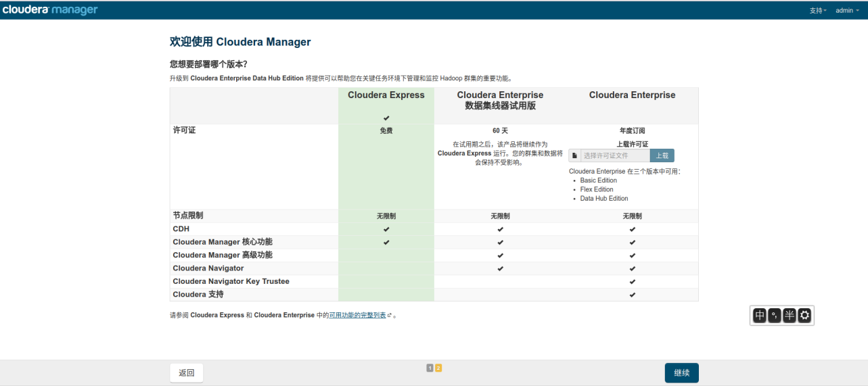
Task: Click the IME punctuation mode icon
Action: coord(775,316)
